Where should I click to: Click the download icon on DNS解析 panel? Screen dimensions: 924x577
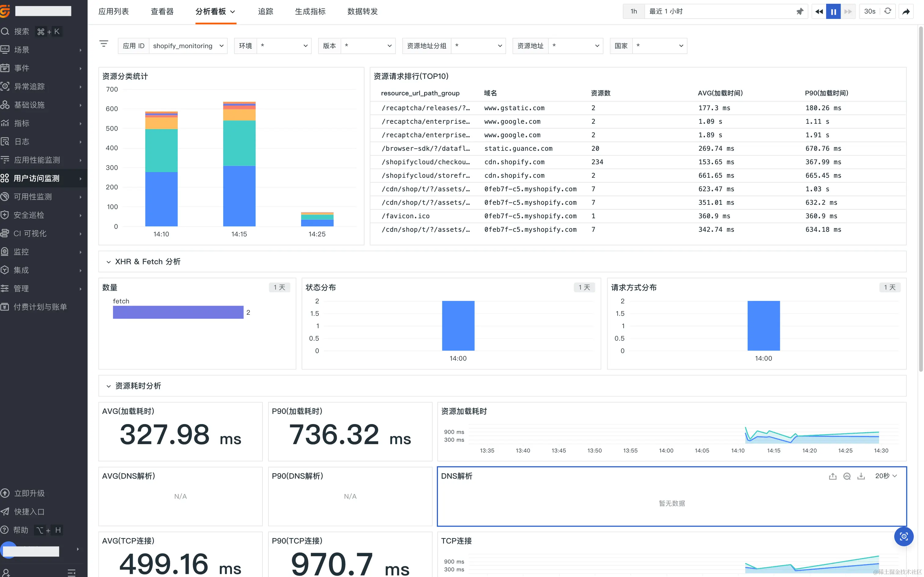(x=861, y=476)
